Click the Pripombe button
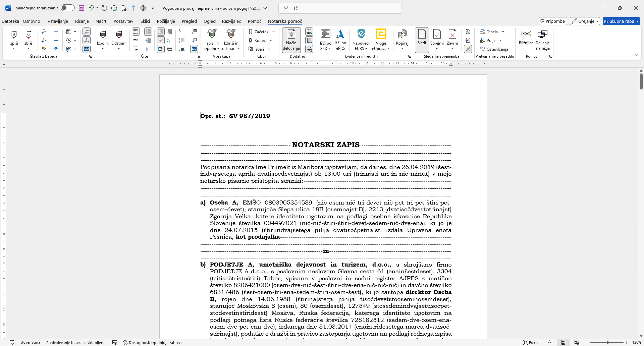The width and height of the screenshot is (644, 346). tap(552, 21)
